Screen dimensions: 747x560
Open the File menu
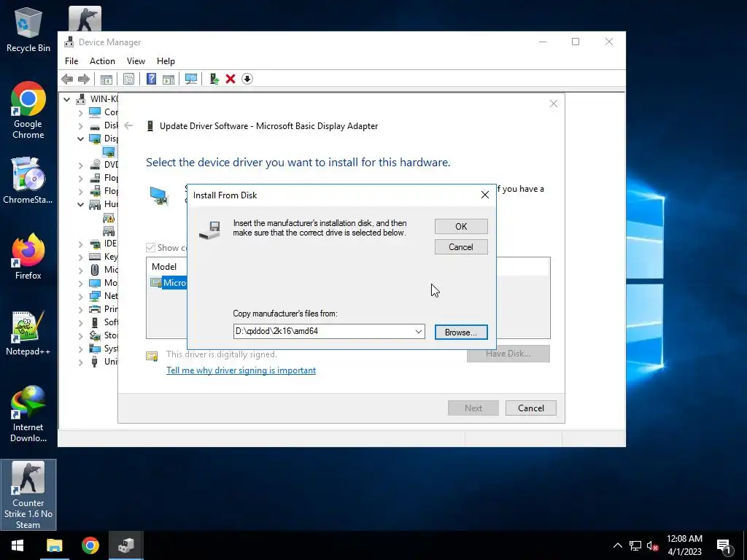71,61
